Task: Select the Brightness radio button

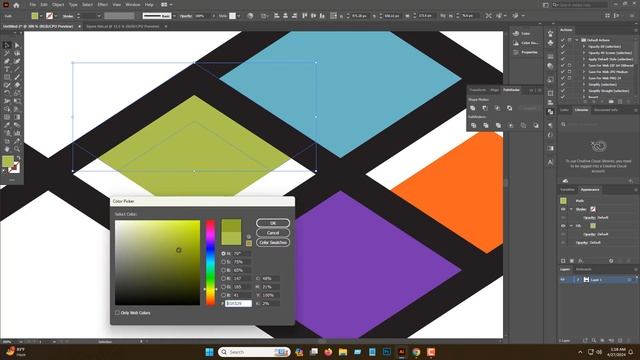Action: 223,270
